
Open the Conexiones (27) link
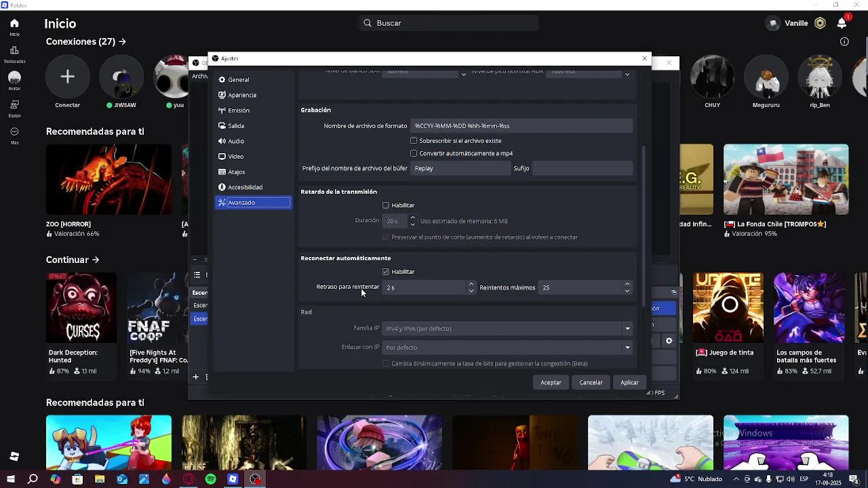pos(86,41)
